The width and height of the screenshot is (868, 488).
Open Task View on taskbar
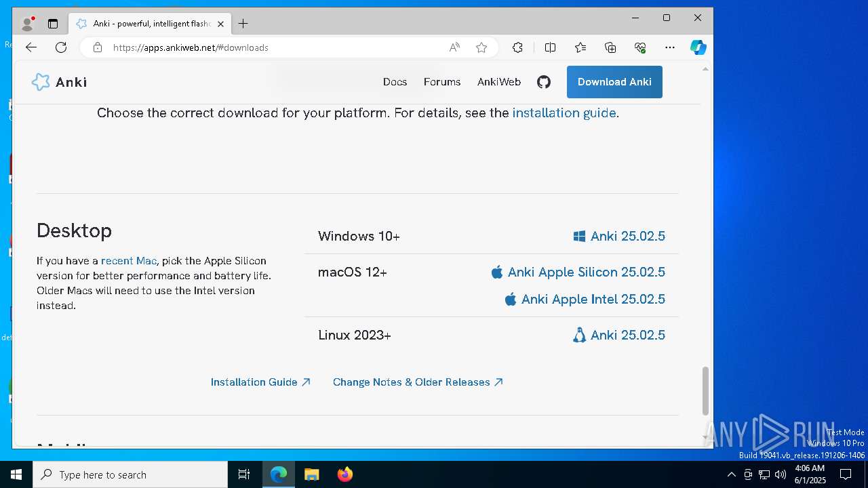244,474
